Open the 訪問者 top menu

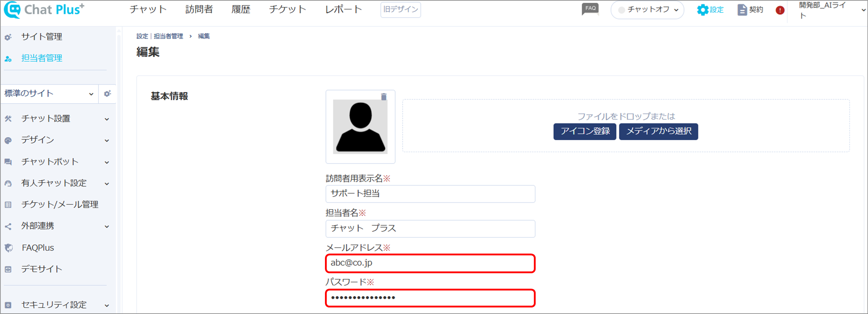199,10
